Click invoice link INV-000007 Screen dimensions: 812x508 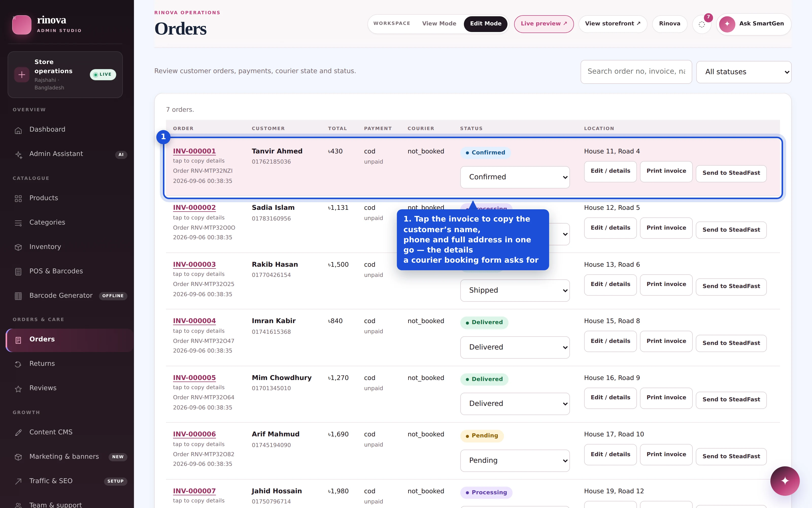194,491
